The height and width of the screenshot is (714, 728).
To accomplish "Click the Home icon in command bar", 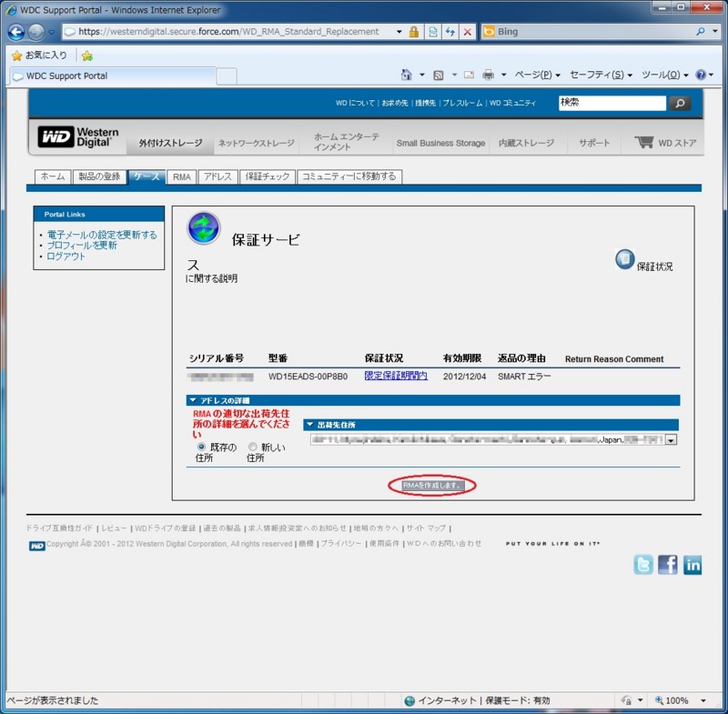I will pos(406,75).
